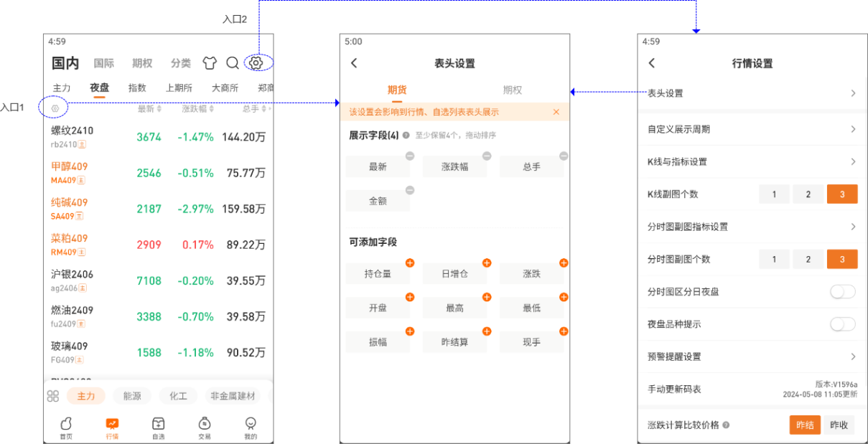The height and width of the screenshot is (444, 868).
Task: Set K线副图个数 to 2
Action: point(808,194)
